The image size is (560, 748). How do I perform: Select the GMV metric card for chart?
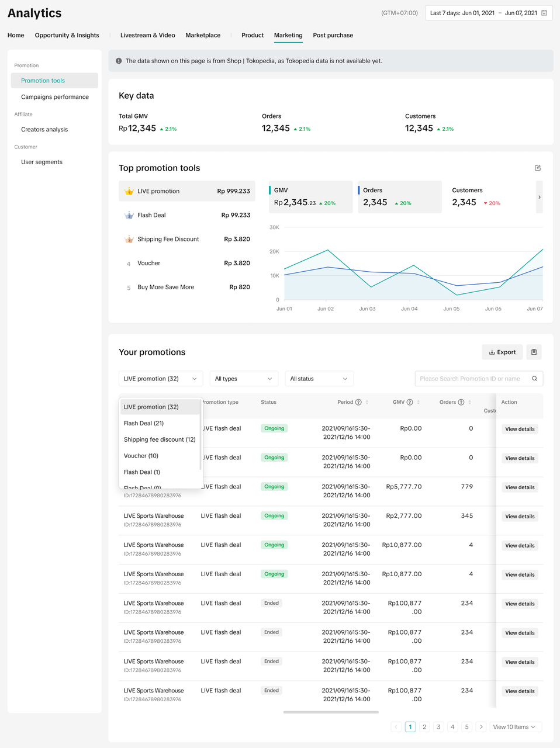[310, 197]
